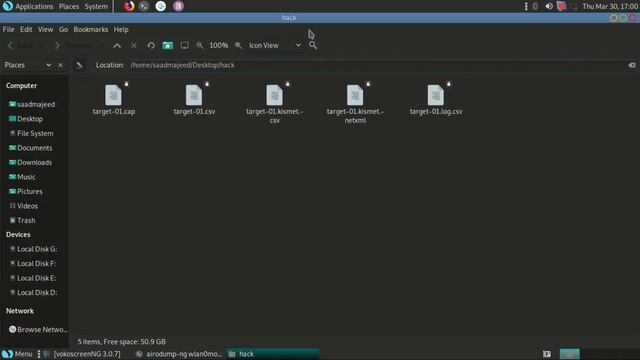Toggle the location edit pencil button
Screen dimensions: 640x360
(80, 65)
